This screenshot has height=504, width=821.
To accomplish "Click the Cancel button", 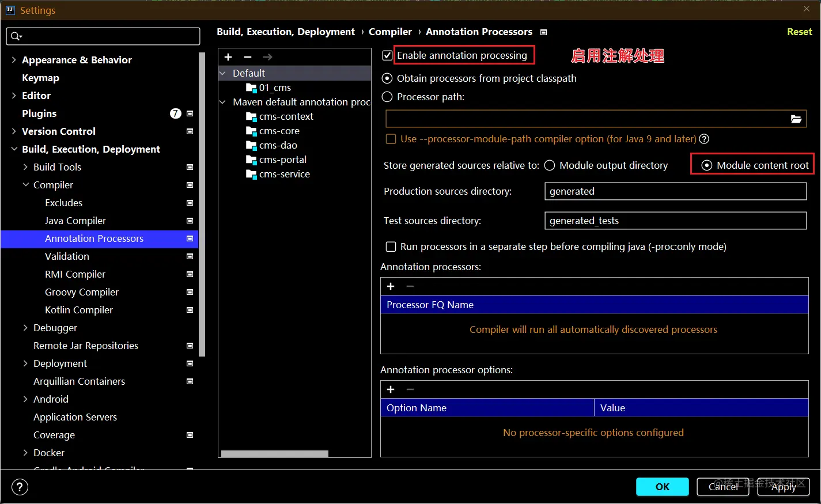I will point(724,487).
